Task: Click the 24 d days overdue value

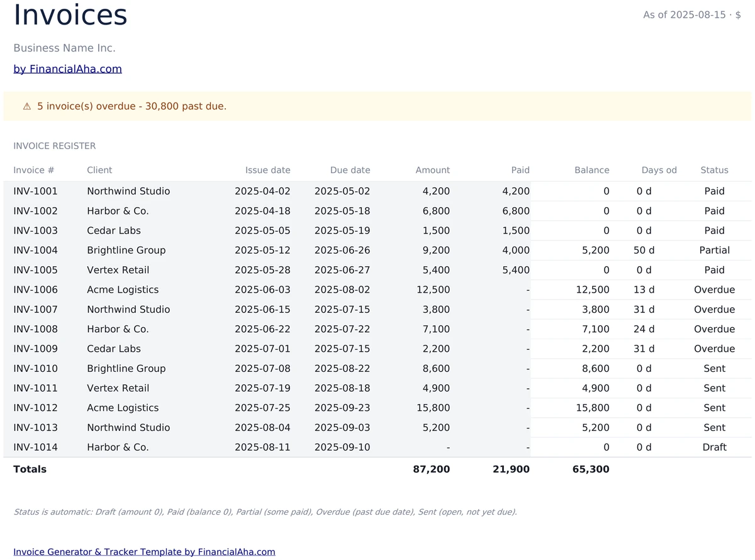Action: [x=644, y=329]
